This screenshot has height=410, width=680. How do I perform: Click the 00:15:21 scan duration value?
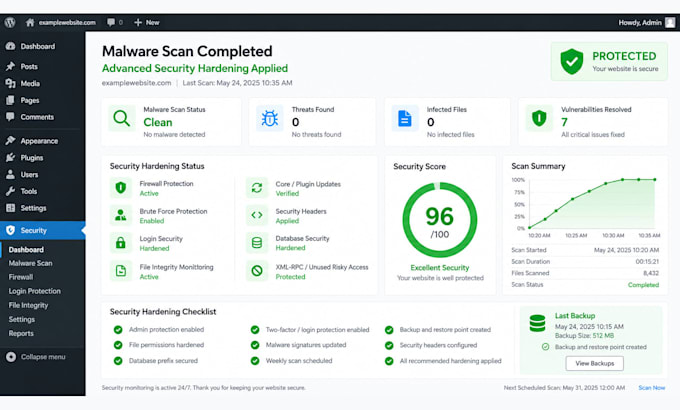pyautogui.click(x=647, y=262)
